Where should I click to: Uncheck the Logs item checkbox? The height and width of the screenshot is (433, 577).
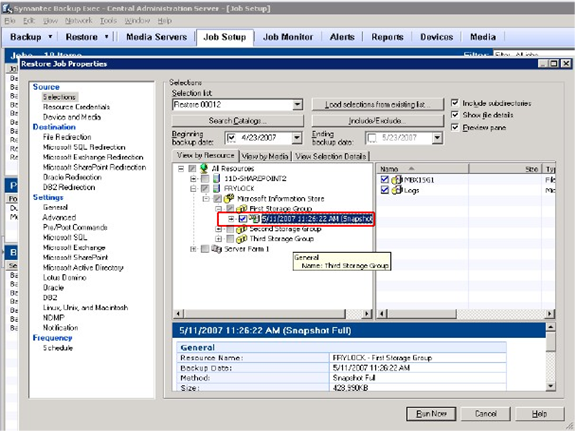point(385,190)
